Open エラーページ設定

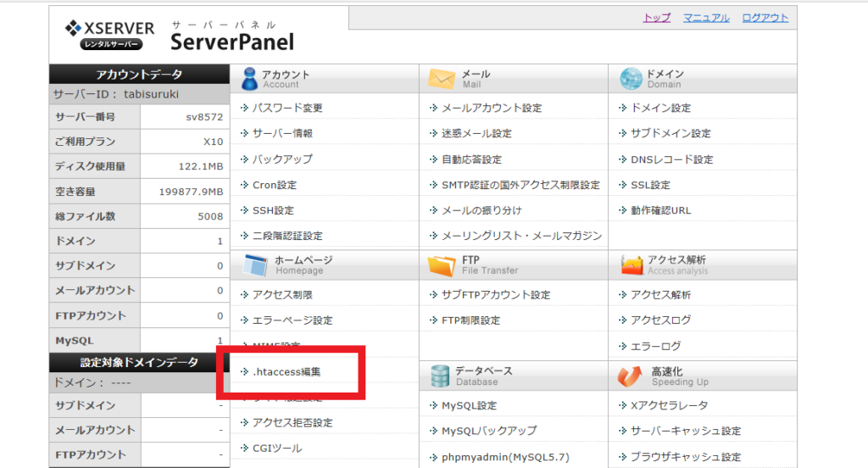tap(292, 320)
